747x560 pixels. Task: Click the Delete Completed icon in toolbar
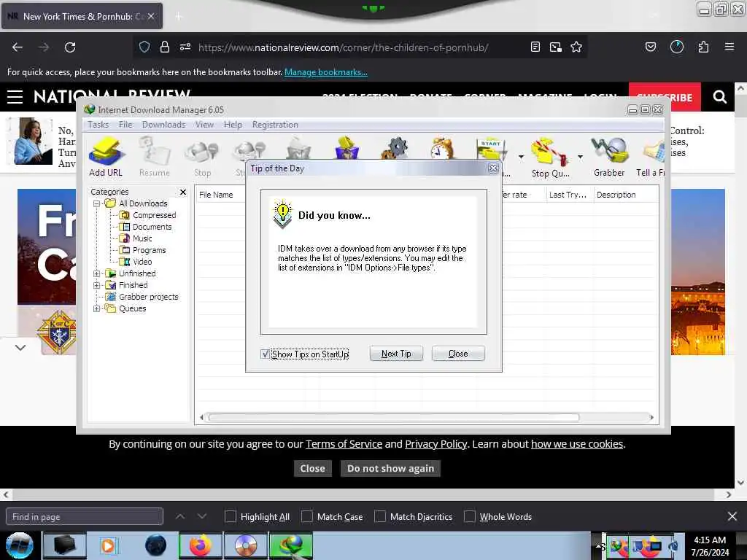tap(347, 148)
